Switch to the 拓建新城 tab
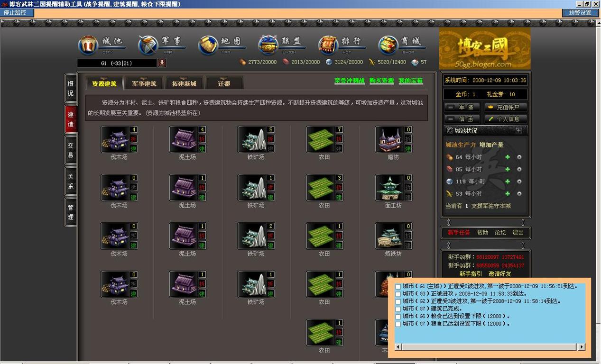This screenshot has width=601, height=364. pyautogui.click(x=184, y=83)
